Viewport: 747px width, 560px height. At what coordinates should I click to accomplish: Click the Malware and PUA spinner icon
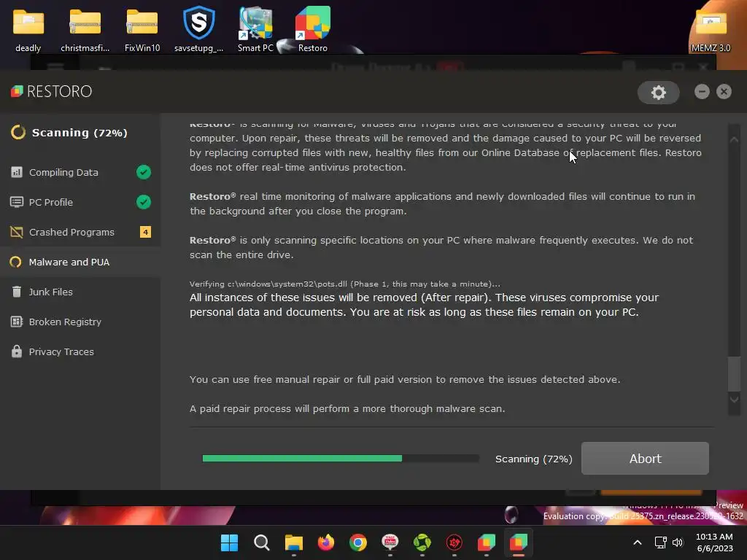click(16, 262)
